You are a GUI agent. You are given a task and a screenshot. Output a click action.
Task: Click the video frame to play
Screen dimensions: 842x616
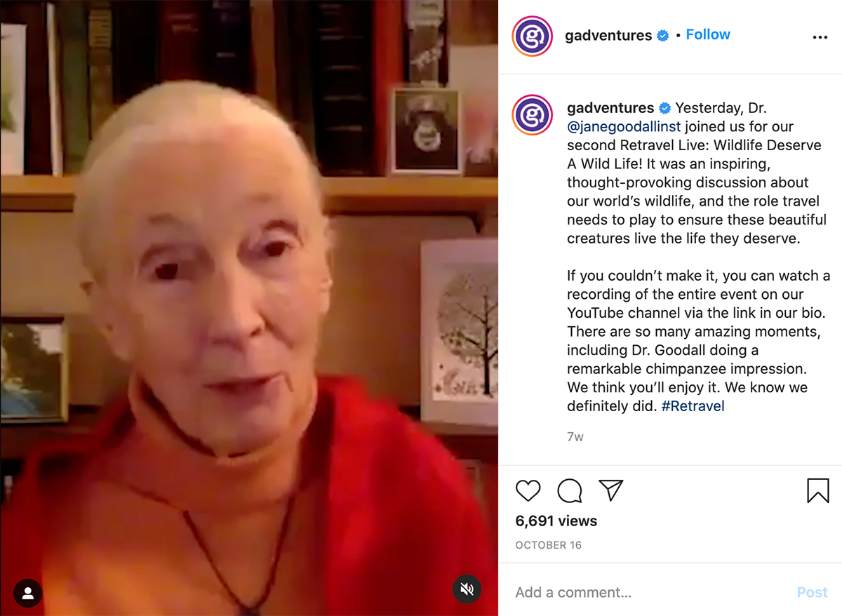point(249,308)
